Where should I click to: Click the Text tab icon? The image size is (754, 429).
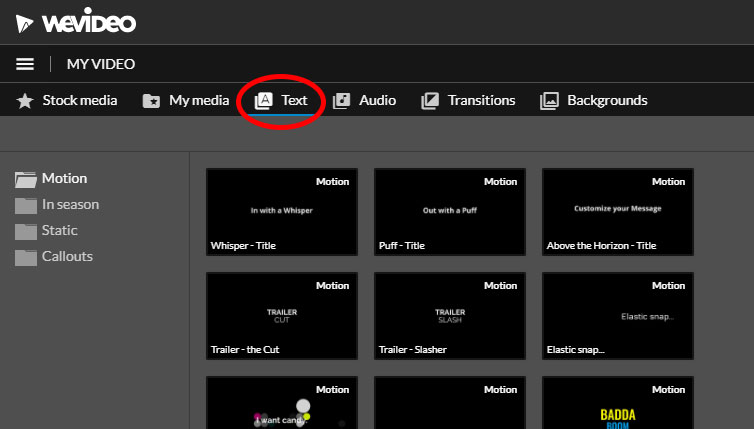pyautogui.click(x=264, y=101)
